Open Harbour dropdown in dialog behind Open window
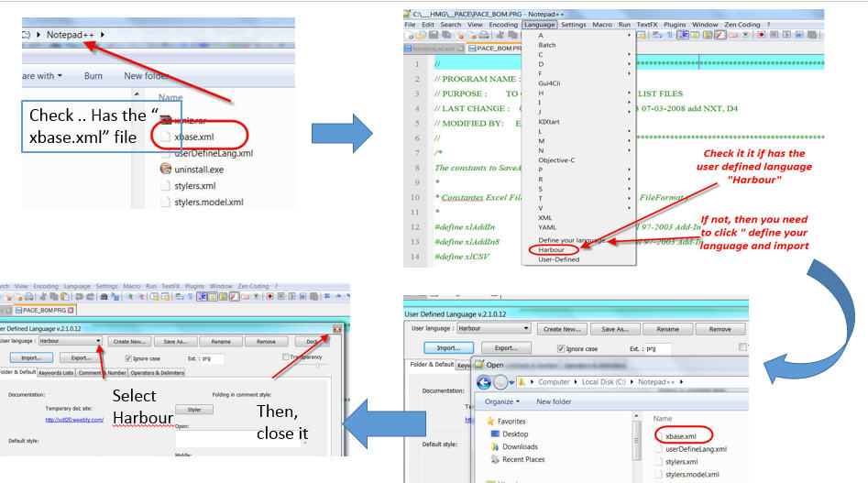Screen dimensions: 868x483 point(526,328)
